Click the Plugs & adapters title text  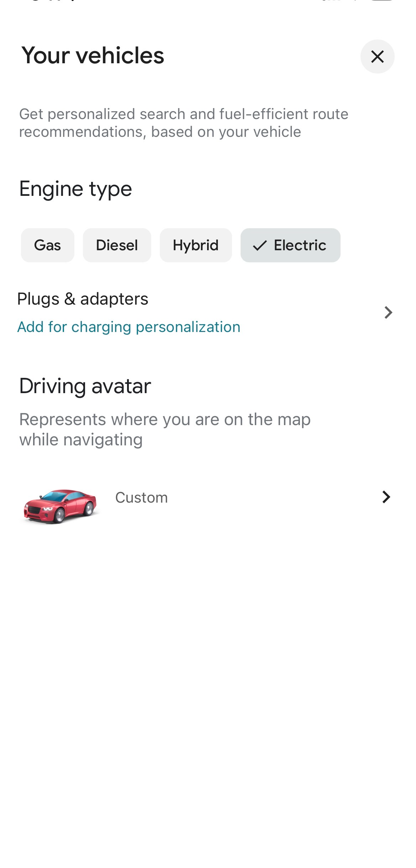pos(83,299)
